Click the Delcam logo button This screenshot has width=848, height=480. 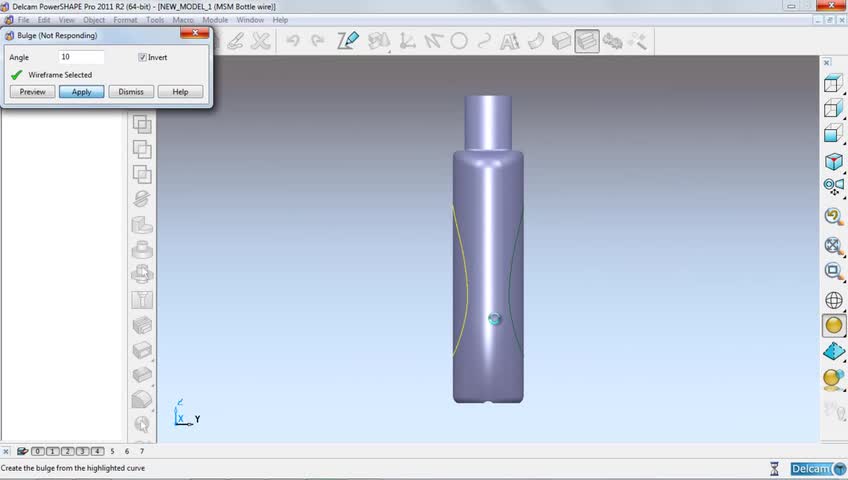coord(818,469)
